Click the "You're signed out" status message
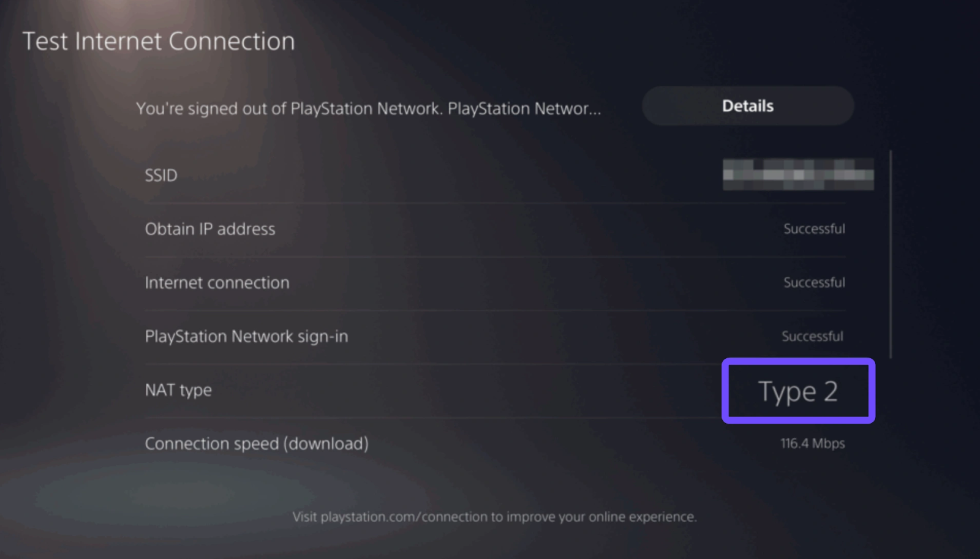 tap(288, 108)
